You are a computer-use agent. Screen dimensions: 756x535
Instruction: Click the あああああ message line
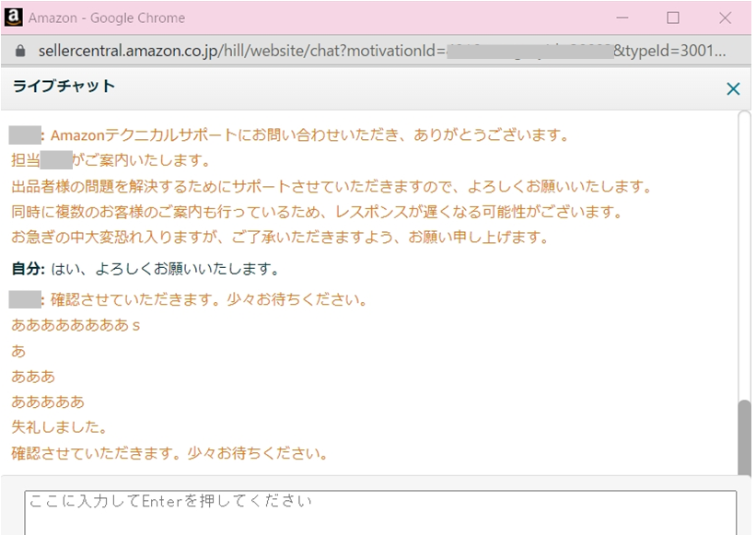pos(48,401)
